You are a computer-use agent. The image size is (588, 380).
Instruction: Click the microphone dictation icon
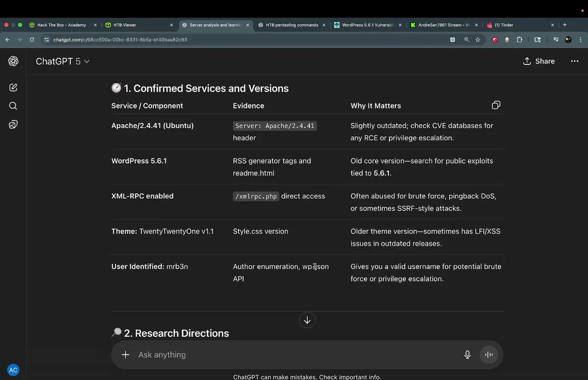[x=467, y=355]
